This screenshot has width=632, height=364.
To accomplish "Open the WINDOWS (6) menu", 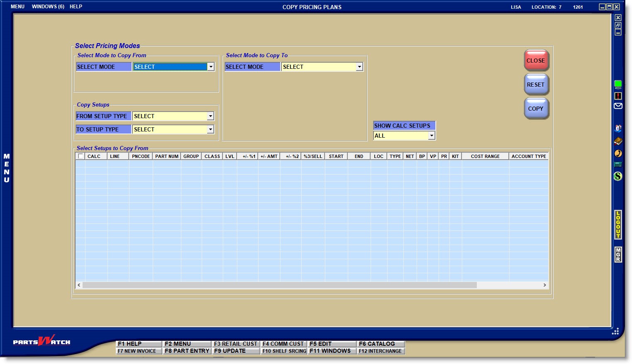I will point(48,7).
